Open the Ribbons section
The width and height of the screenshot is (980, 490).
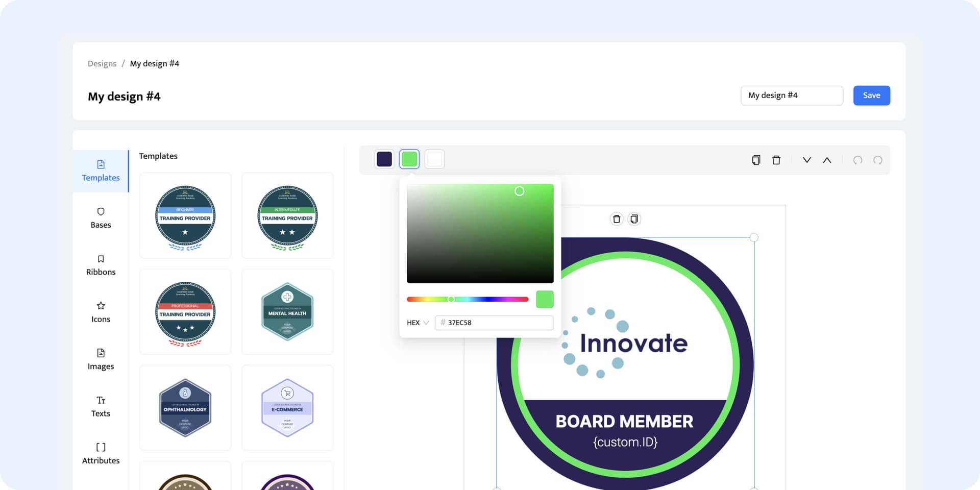click(101, 265)
